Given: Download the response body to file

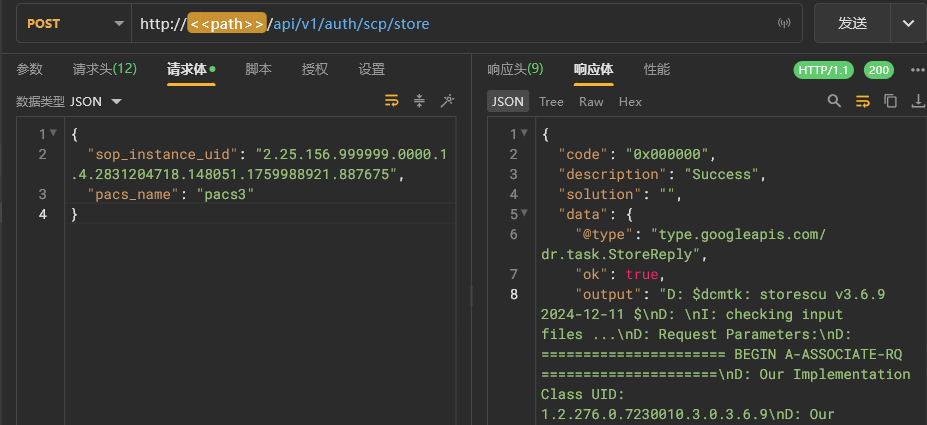Looking at the screenshot, I should click(917, 101).
